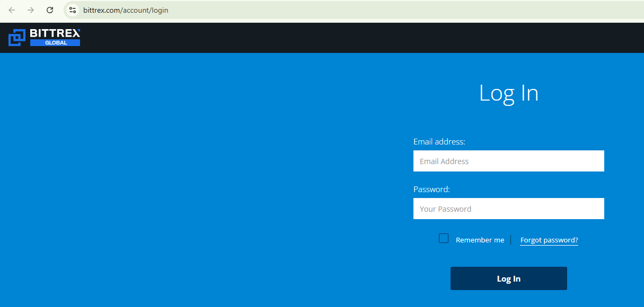Focus the Email Address input field
This screenshot has width=644, height=307.
(508, 161)
